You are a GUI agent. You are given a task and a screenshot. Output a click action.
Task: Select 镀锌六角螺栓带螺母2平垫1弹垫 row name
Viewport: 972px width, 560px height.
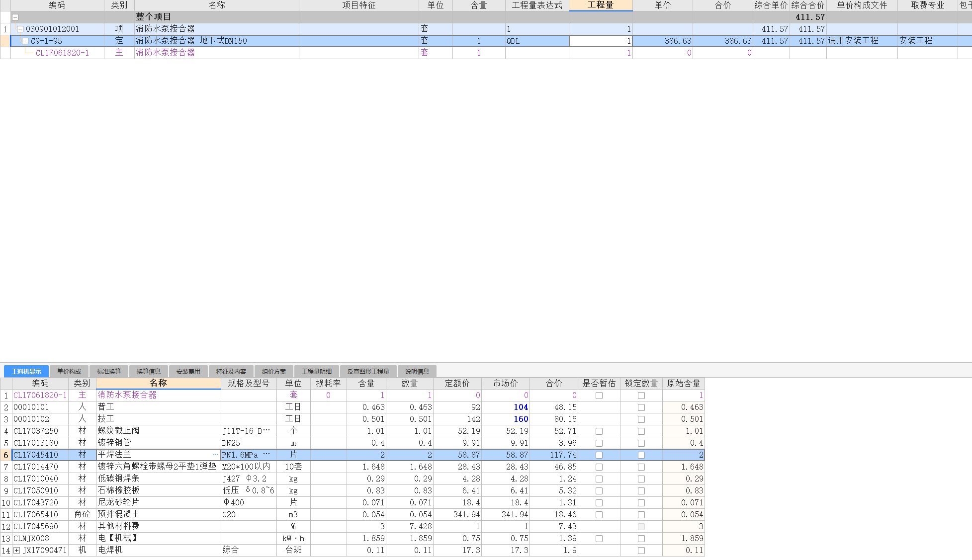pyautogui.click(x=159, y=467)
